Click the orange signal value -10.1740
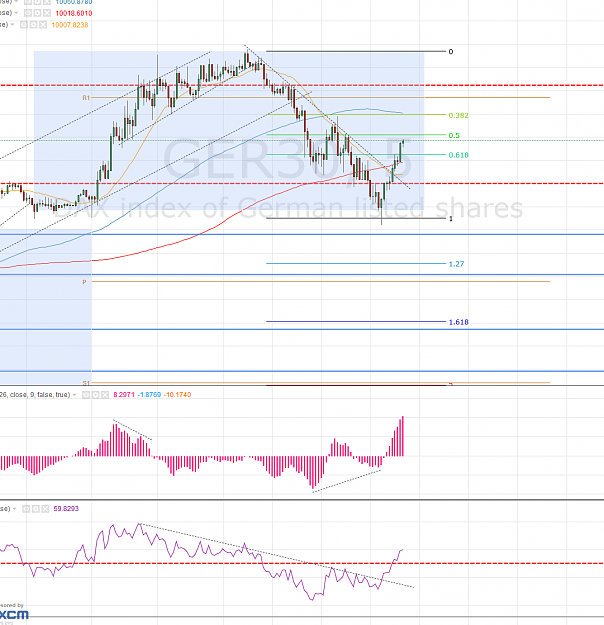 tap(177, 395)
